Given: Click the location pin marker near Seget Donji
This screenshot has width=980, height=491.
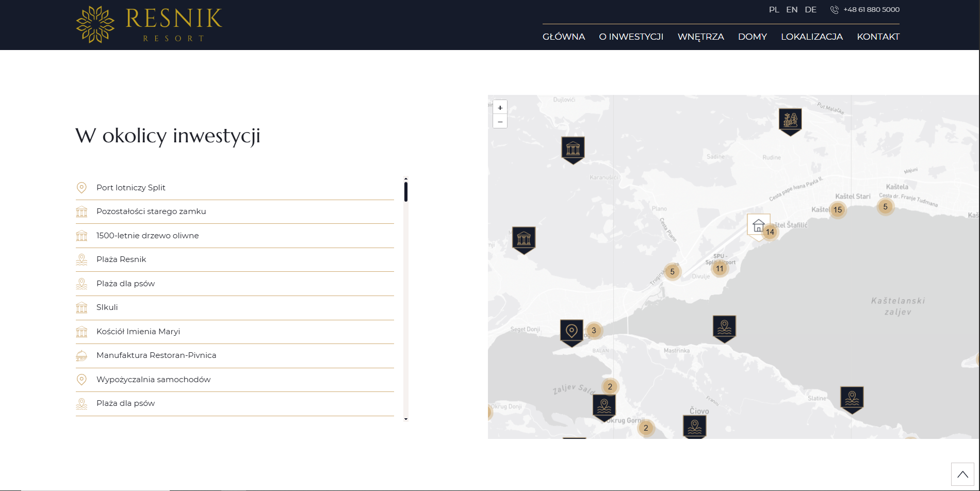Looking at the screenshot, I should pyautogui.click(x=571, y=333).
